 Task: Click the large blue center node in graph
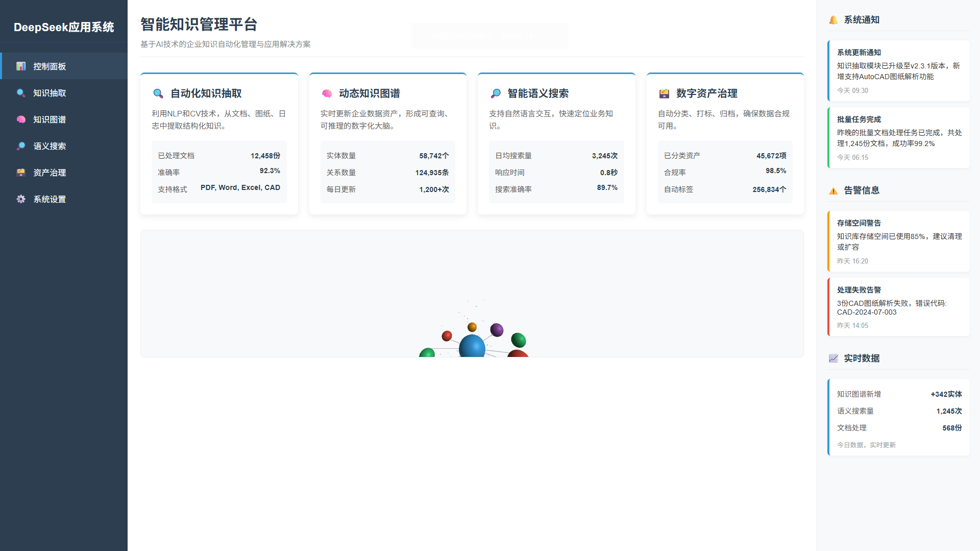[472, 346]
